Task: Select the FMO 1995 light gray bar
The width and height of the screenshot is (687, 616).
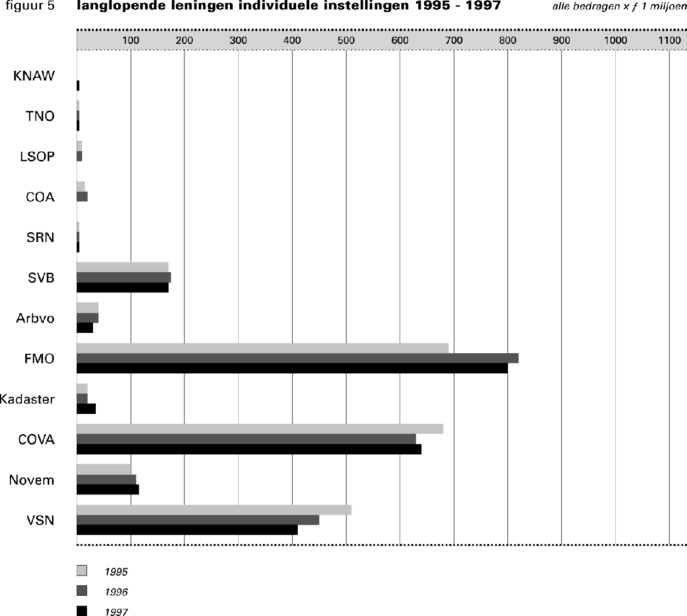Action: point(262,348)
